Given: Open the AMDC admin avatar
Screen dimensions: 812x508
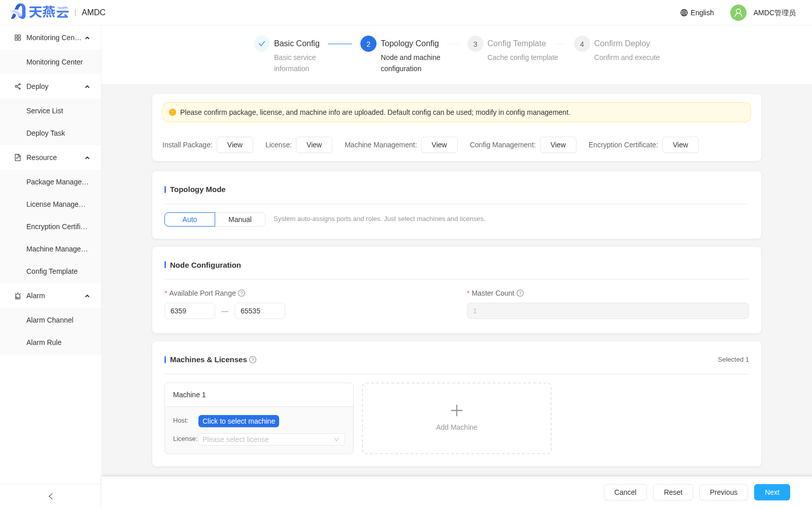Looking at the screenshot, I should pyautogui.click(x=738, y=13).
